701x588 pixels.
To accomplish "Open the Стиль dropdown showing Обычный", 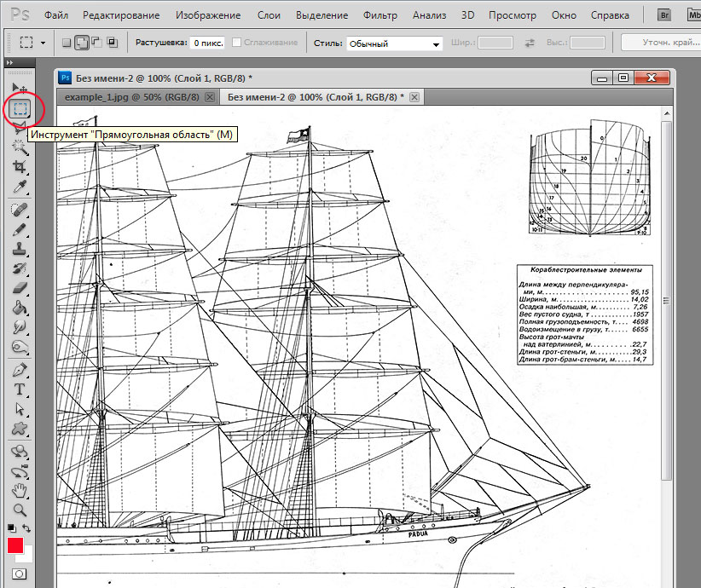I will click(x=395, y=43).
